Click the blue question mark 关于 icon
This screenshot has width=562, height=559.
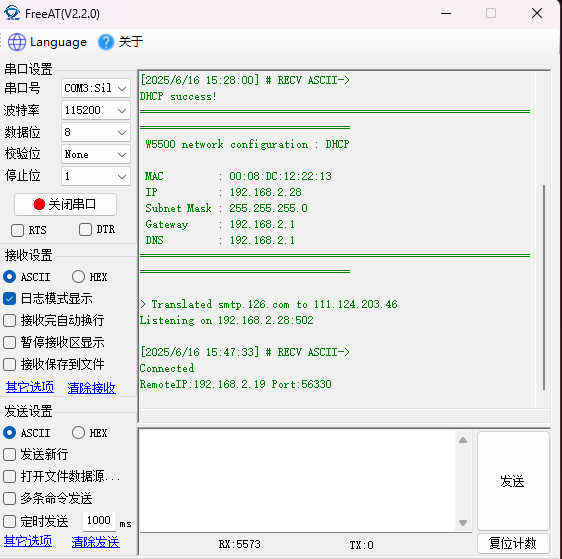click(106, 42)
